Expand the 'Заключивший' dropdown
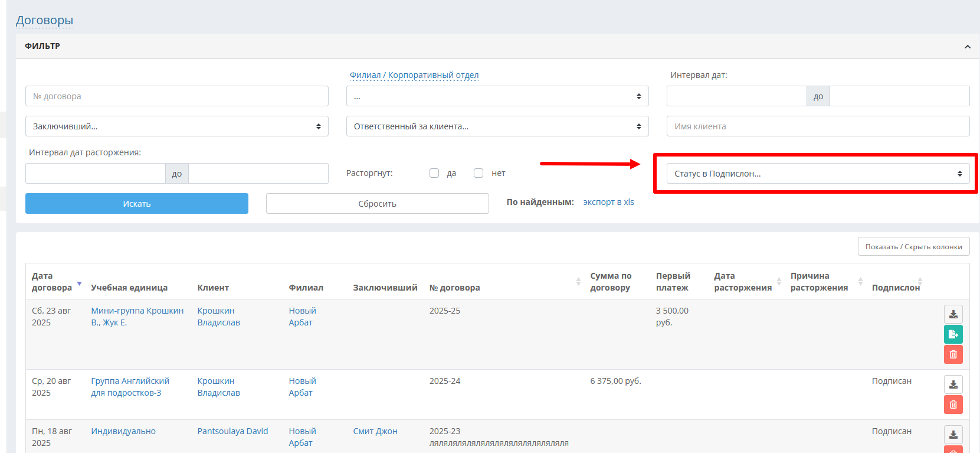 [176, 126]
